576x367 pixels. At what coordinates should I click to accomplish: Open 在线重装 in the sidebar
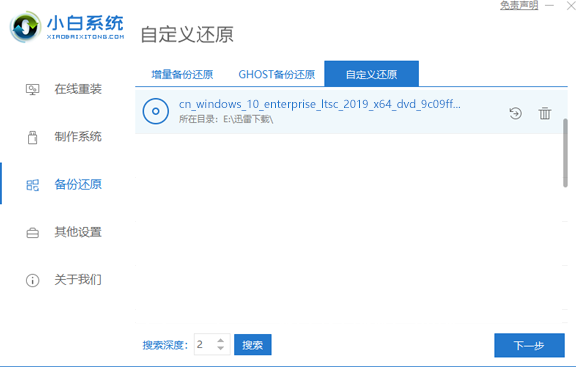pos(78,89)
